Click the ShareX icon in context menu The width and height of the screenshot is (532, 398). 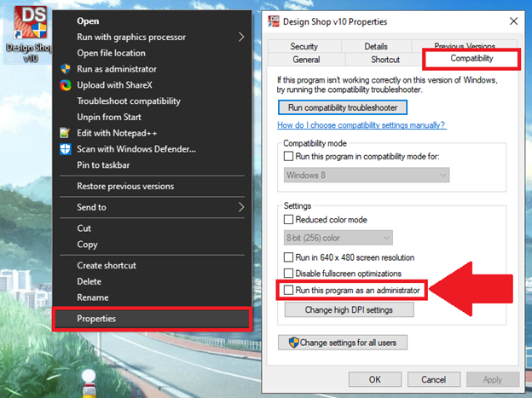click(65, 85)
